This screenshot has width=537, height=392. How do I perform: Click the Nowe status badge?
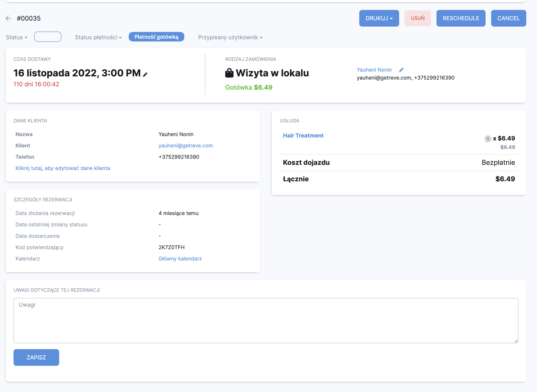point(48,37)
